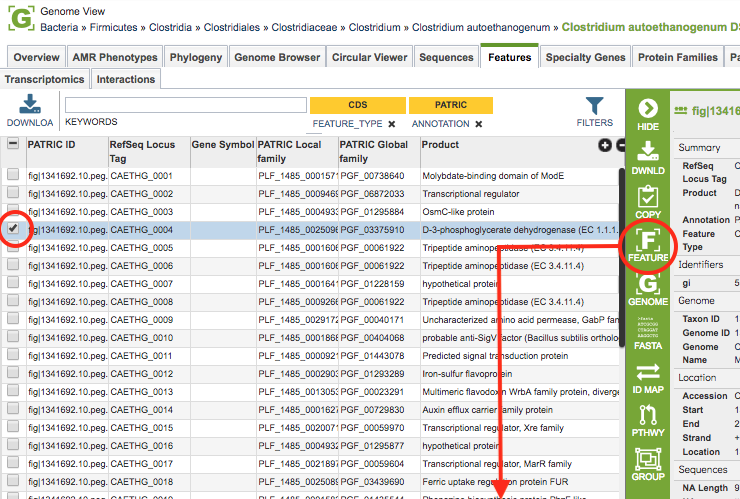Image resolution: width=740 pixels, height=499 pixels.
Task: Sort by PATRIC Global family column header
Action: coord(379,152)
